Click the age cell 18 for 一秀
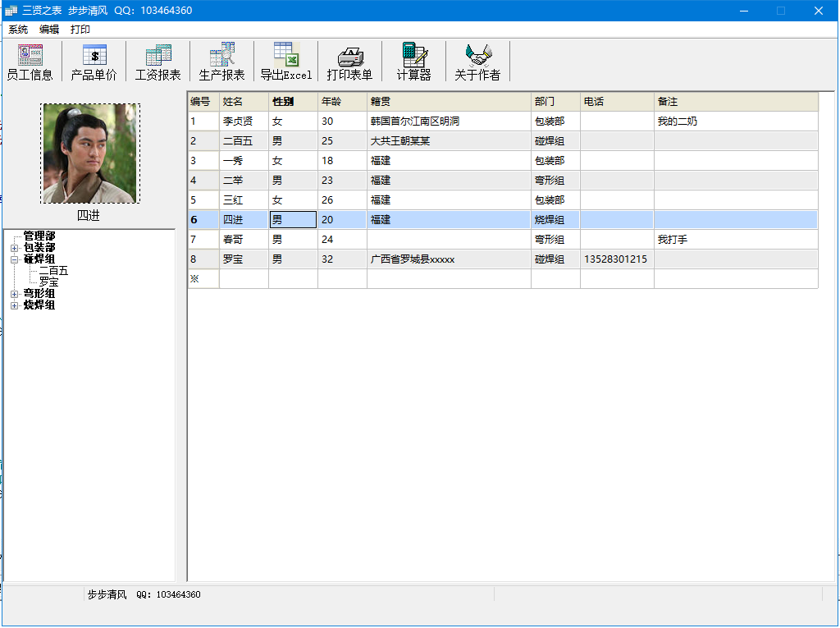Screen dimensions: 840x628 pyautogui.click(x=342, y=161)
